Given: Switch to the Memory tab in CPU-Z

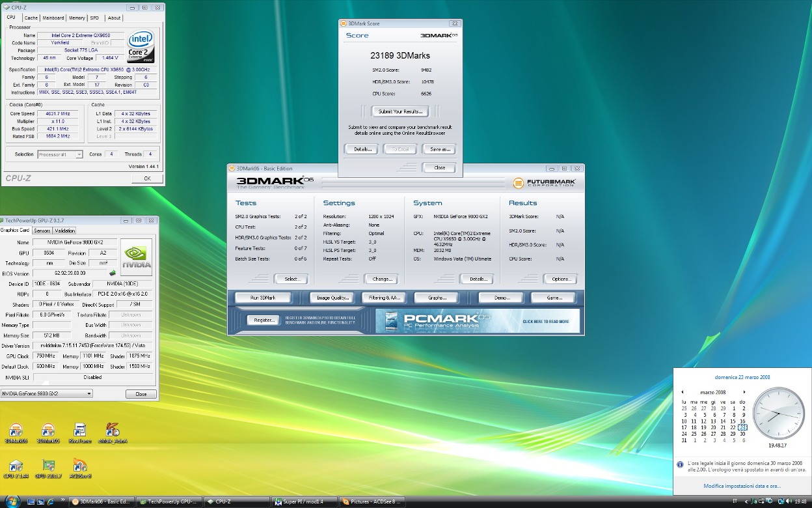Looking at the screenshot, I should tap(77, 18).
